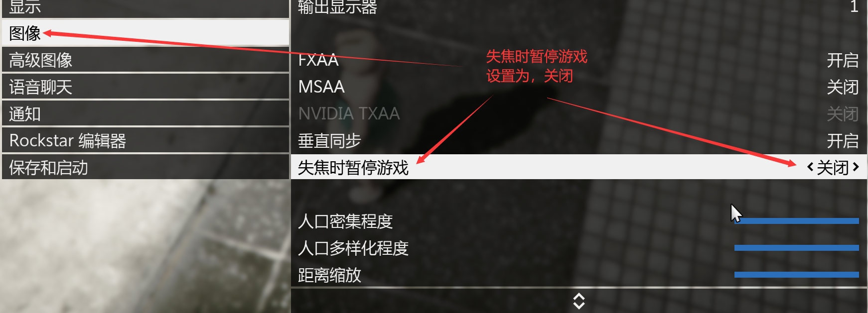Click the right arrow beside 关闭 on 失焦时暂停游戏

click(x=856, y=167)
